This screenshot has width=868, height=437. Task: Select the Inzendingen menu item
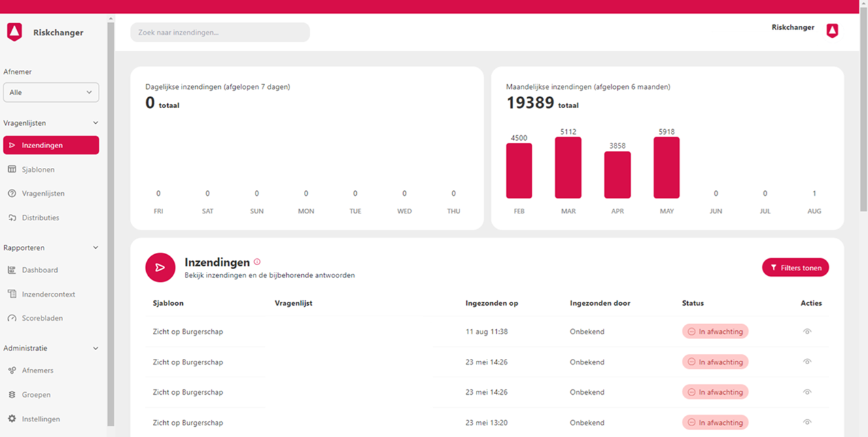[x=51, y=145]
